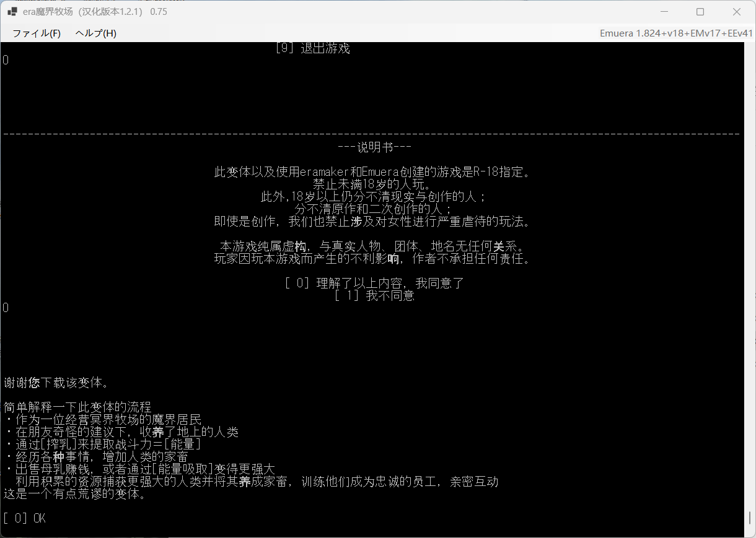The height and width of the screenshot is (538, 756).
Task: Click the line starting 利用积累的资源
Action: [x=257, y=482]
